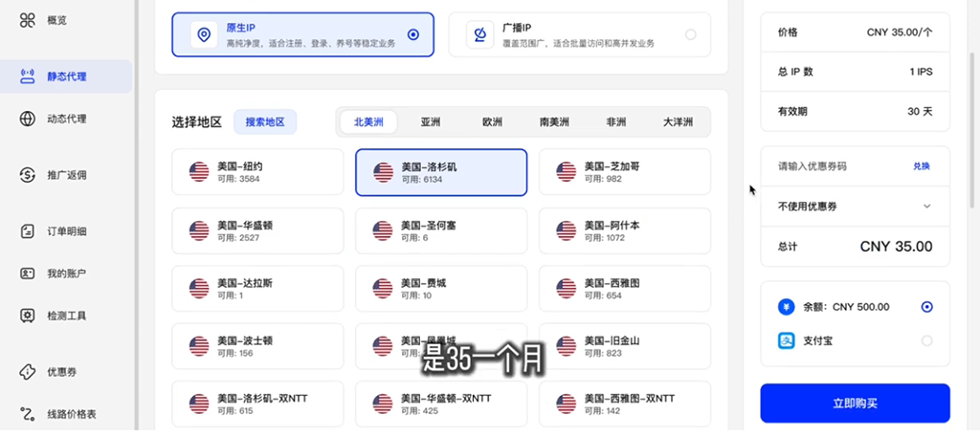980x437 pixels.
Task: Click the 订单明细 order icon
Action: [x=28, y=231]
